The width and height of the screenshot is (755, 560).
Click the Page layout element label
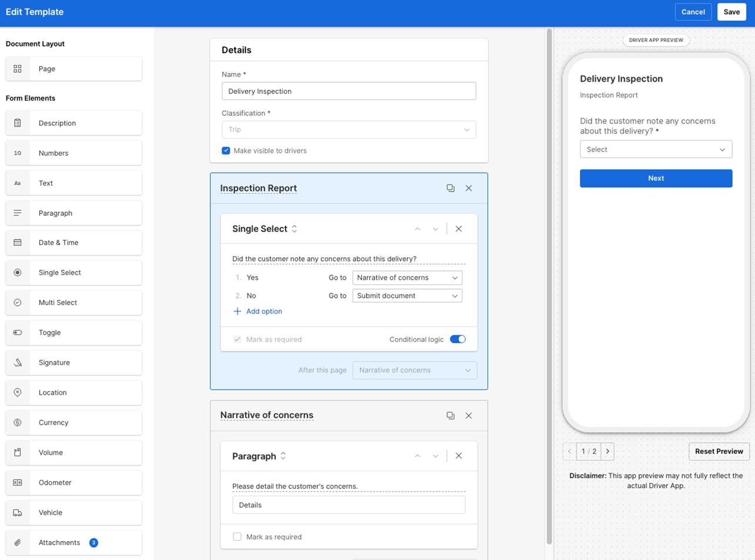[47, 69]
